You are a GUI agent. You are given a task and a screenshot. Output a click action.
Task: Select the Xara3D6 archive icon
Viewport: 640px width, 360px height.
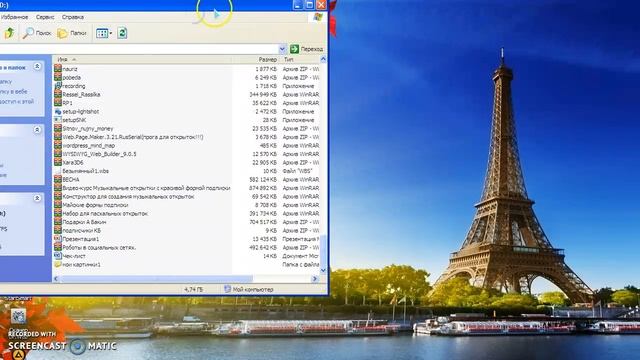58,162
